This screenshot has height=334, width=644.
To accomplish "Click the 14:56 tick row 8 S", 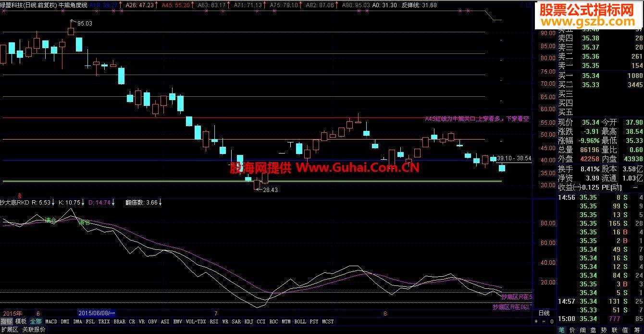I will pos(600,197).
